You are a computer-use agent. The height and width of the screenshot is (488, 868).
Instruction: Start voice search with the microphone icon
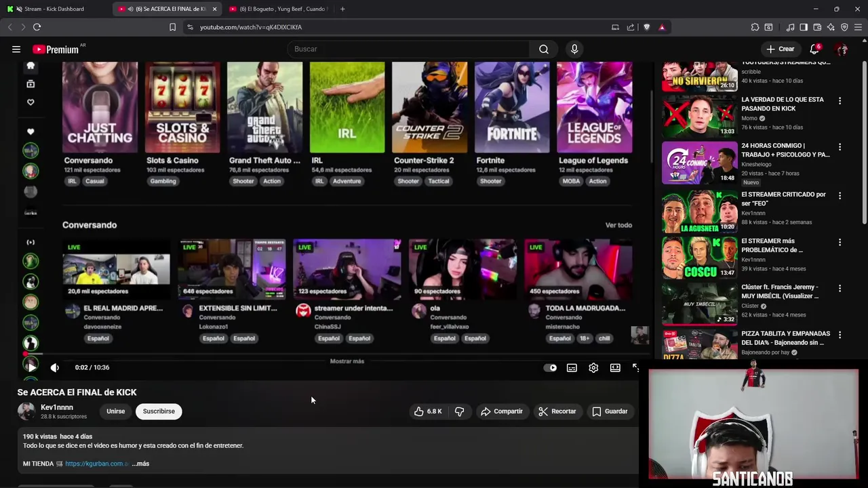pyautogui.click(x=574, y=49)
